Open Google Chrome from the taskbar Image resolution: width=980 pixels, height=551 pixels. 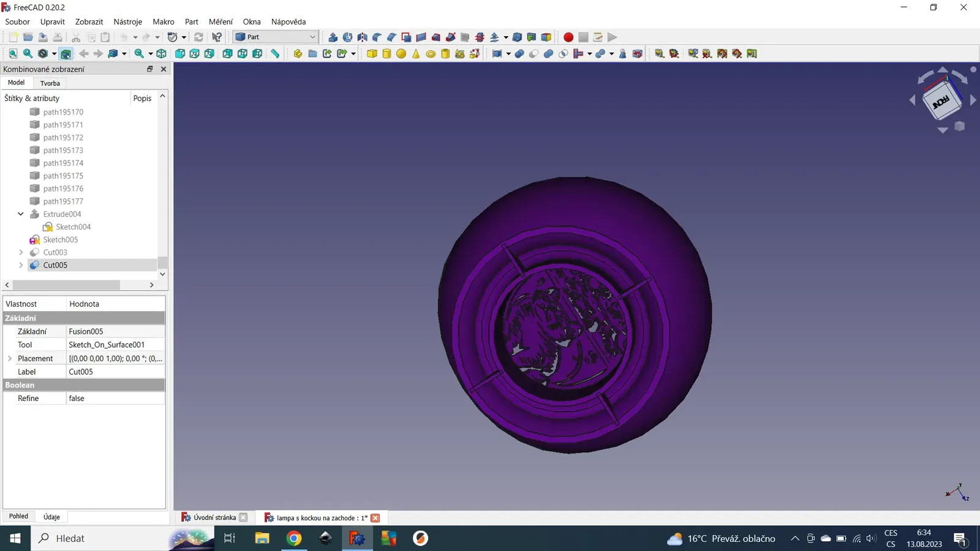[x=294, y=539]
